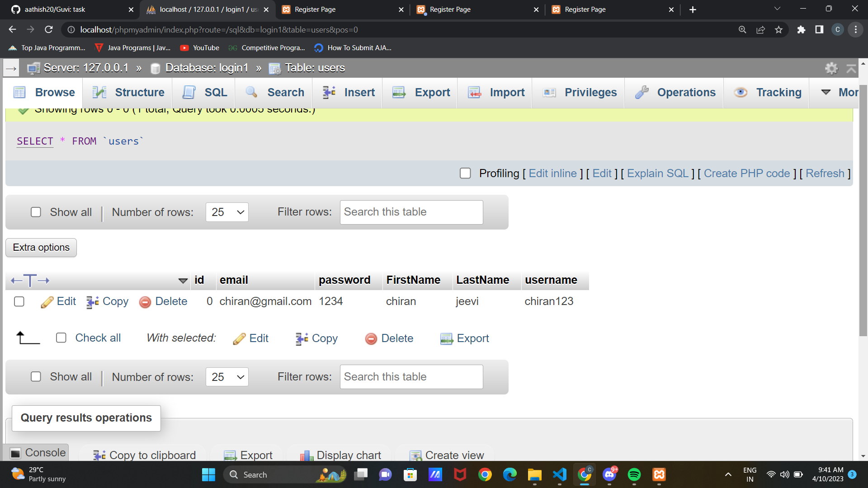This screenshot has height=488, width=868.
Task: Open Windows Start menu
Action: coord(208,474)
